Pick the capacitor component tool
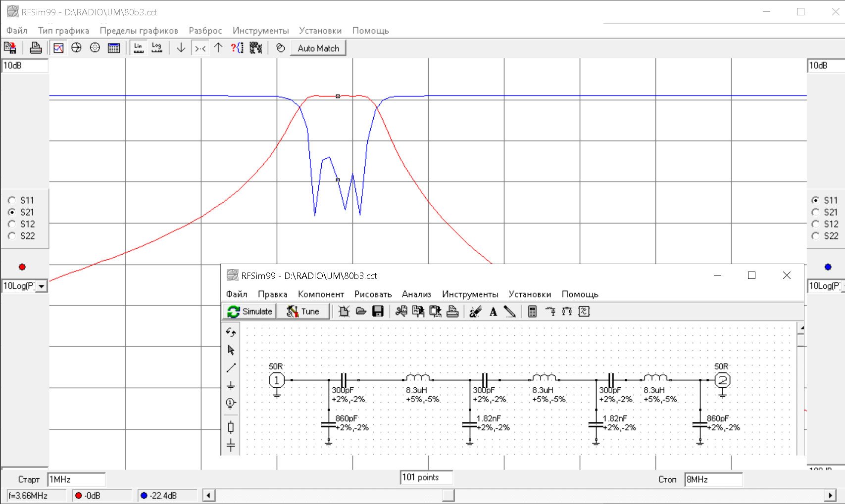Image resolution: width=845 pixels, height=504 pixels. pos(231,445)
